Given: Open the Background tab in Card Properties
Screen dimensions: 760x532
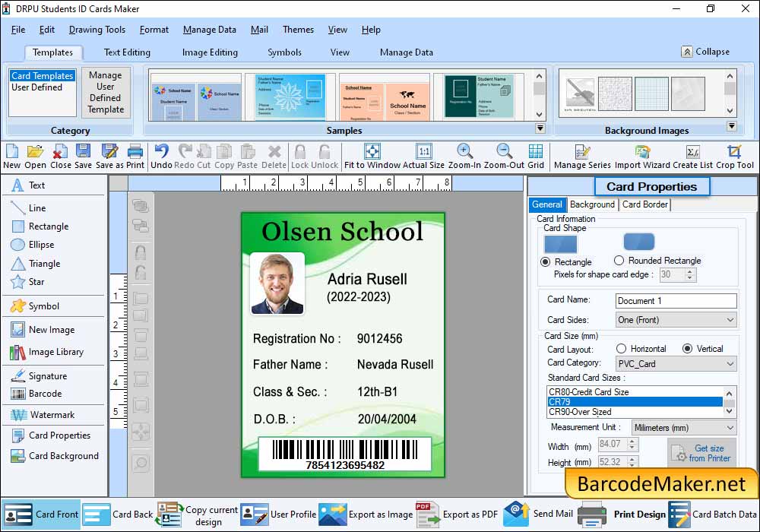Looking at the screenshot, I should [592, 204].
